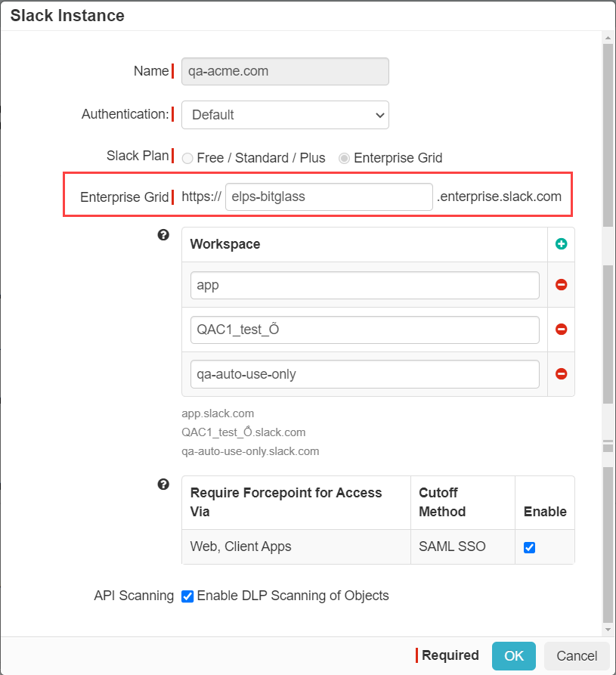Disable DLP Scanning of Objects
This screenshot has width=616, height=675.
tap(187, 596)
